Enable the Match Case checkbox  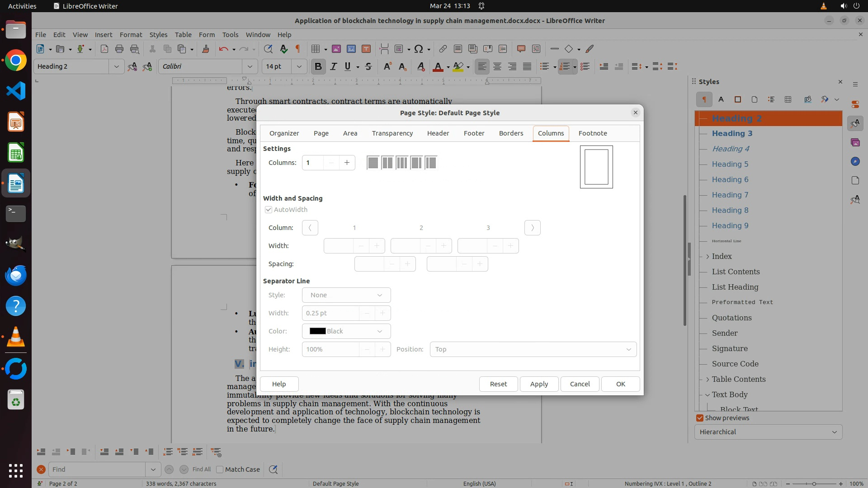220,469
